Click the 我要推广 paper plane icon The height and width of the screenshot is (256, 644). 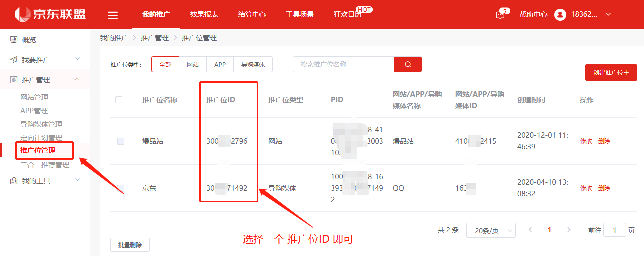(x=14, y=59)
